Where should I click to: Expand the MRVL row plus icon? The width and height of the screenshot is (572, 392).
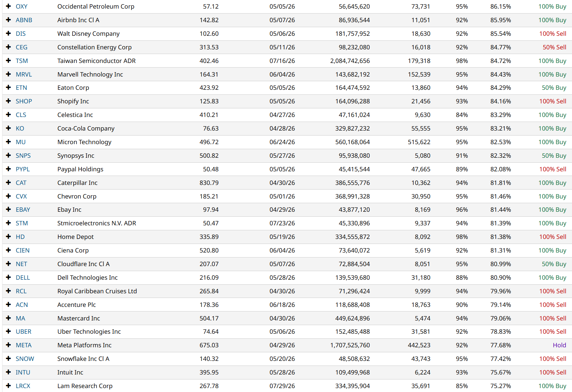click(9, 74)
